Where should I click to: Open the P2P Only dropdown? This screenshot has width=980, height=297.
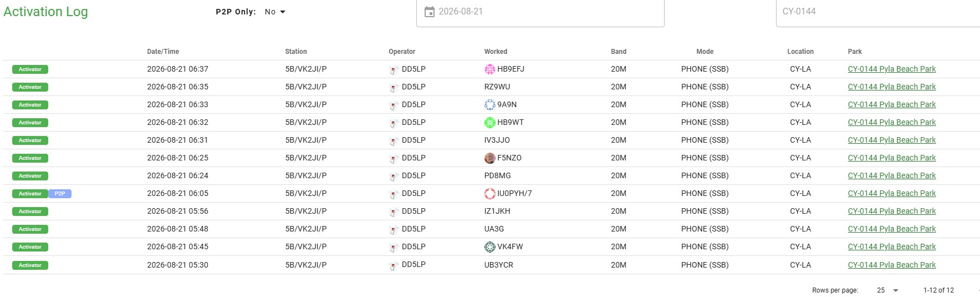(275, 12)
